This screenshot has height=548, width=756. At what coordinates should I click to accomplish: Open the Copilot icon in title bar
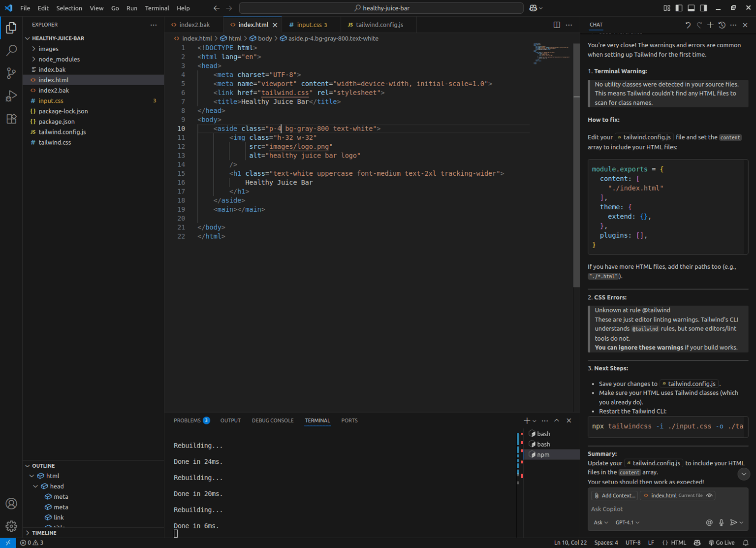533,8
